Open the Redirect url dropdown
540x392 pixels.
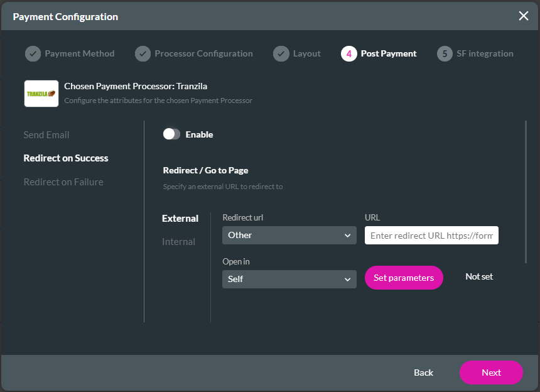pyautogui.click(x=289, y=235)
